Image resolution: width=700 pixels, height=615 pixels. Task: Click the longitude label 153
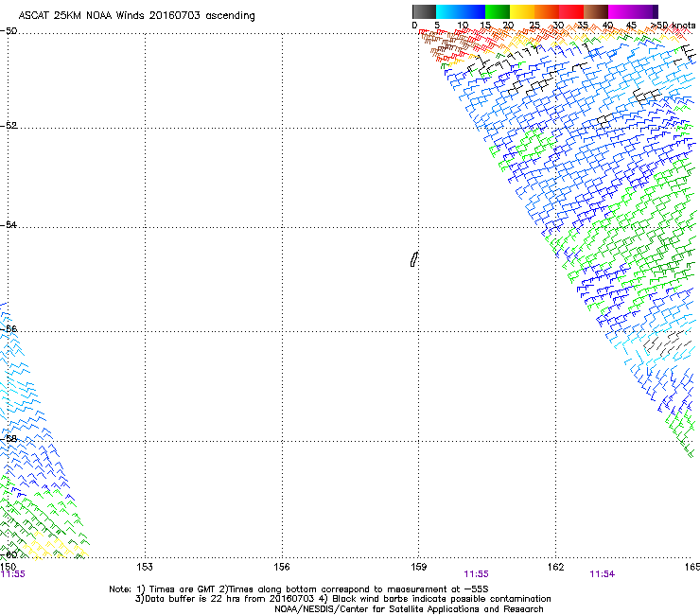[x=145, y=567]
